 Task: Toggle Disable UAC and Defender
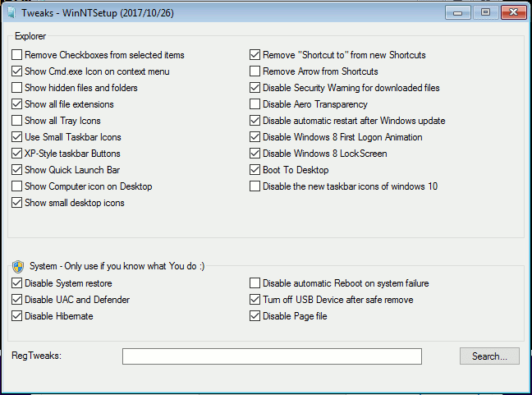17,299
